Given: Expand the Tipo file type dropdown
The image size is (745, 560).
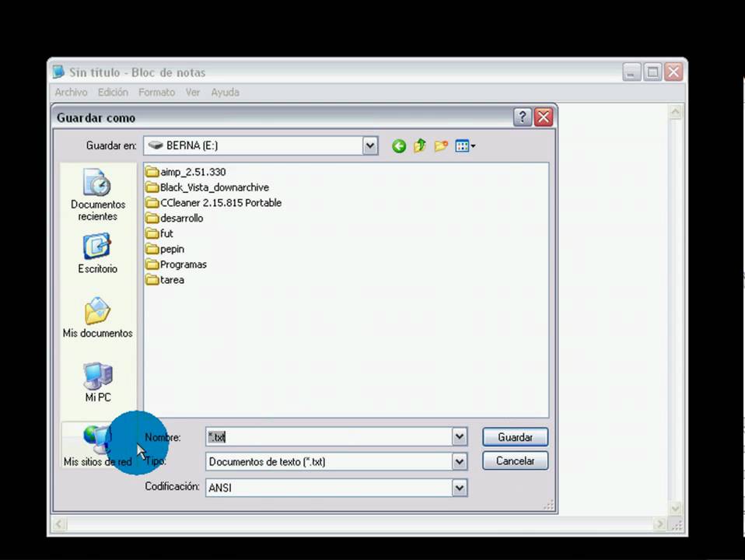Looking at the screenshot, I should 459,461.
